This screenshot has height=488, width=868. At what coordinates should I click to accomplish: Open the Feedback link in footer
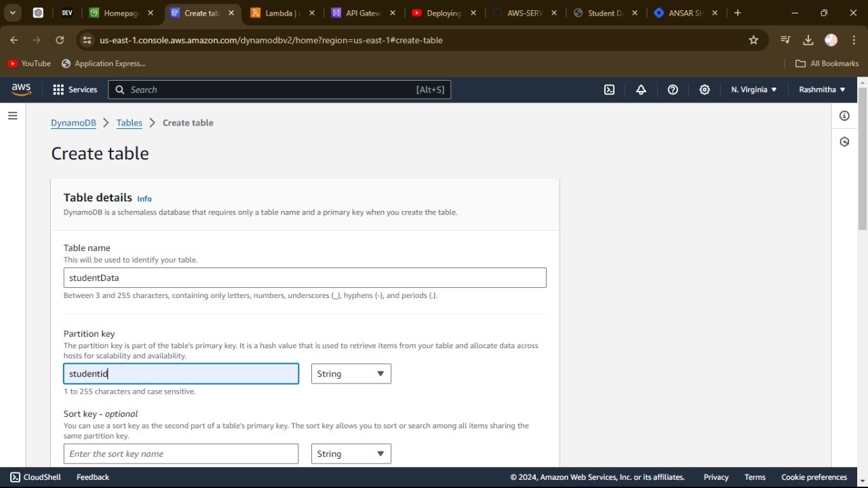click(x=93, y=477)
